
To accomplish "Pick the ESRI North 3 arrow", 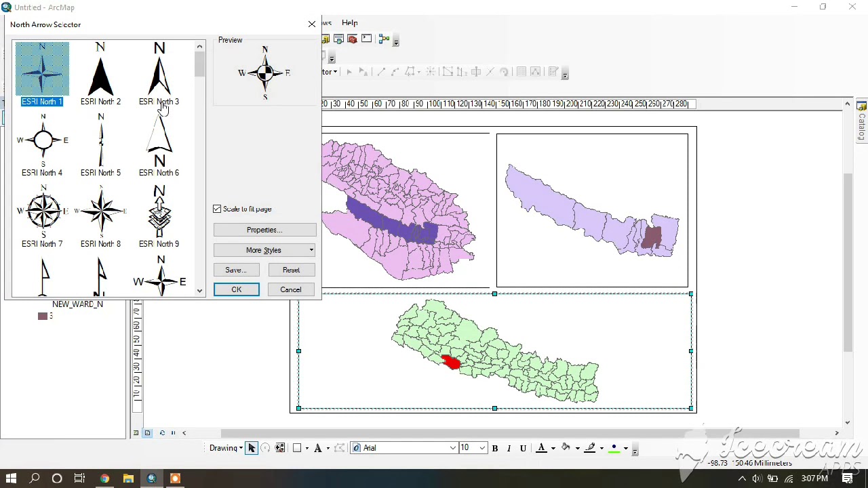I will pyautogui.click(x=159, y=74).
